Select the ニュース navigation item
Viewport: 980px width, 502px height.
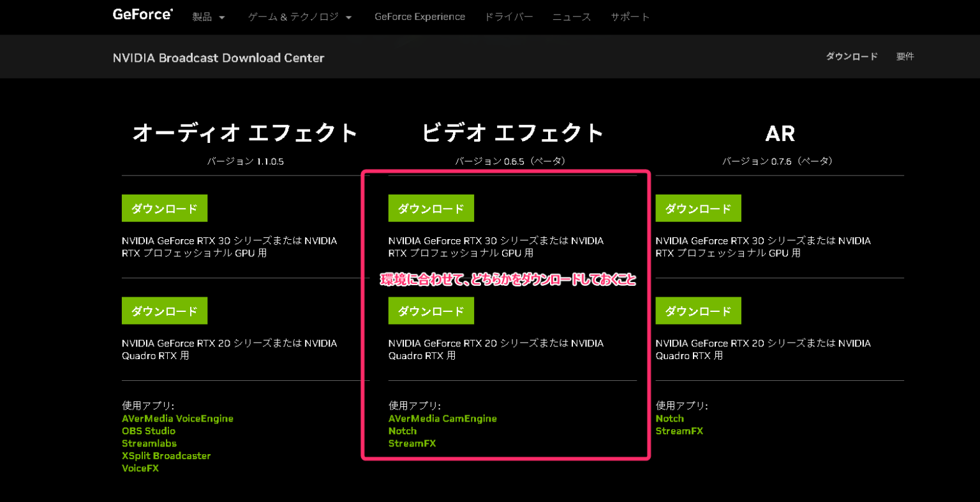coord(571,17)
